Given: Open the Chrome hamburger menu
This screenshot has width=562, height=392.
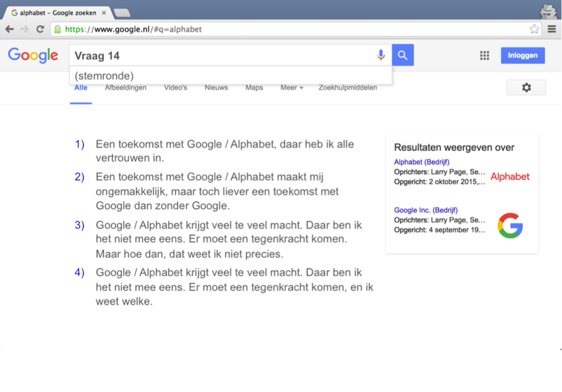Looking at the screenshot, I should click(x=552, y=29).
